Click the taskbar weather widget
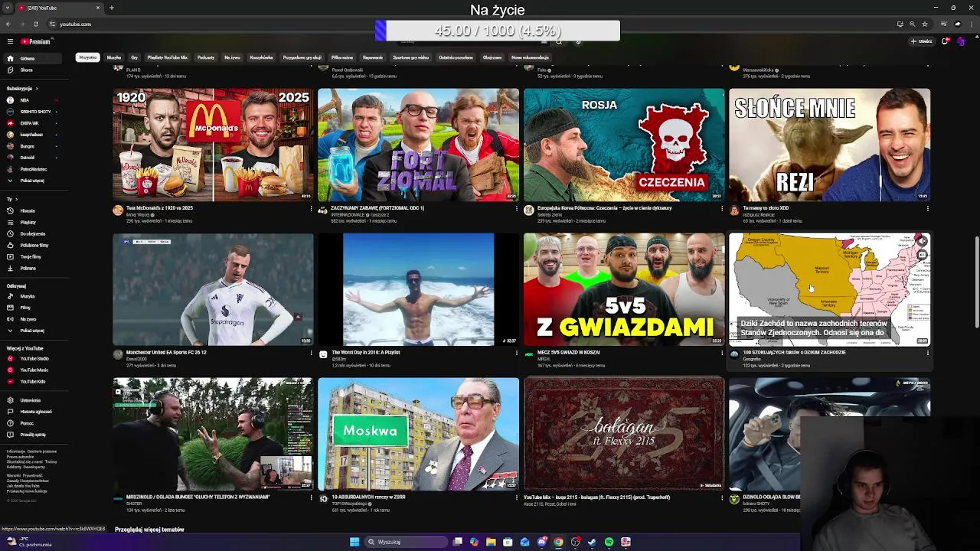980x551 pixels. 29,542
